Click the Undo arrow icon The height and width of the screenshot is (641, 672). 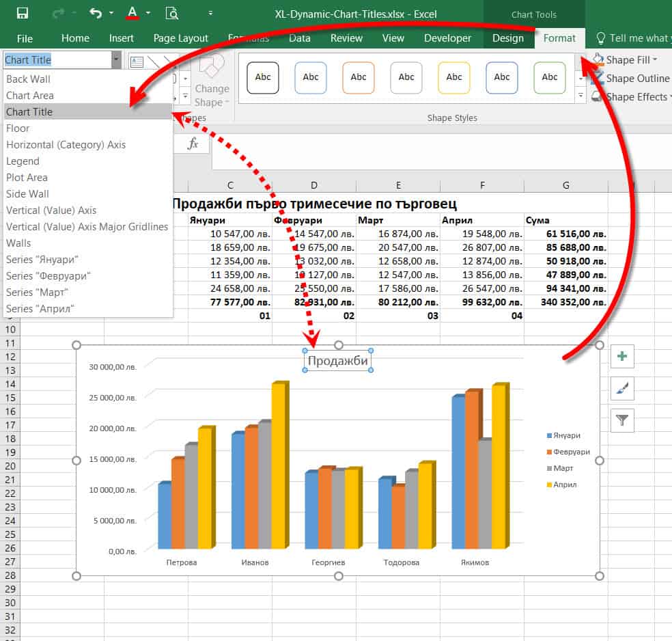coord(95,13)
